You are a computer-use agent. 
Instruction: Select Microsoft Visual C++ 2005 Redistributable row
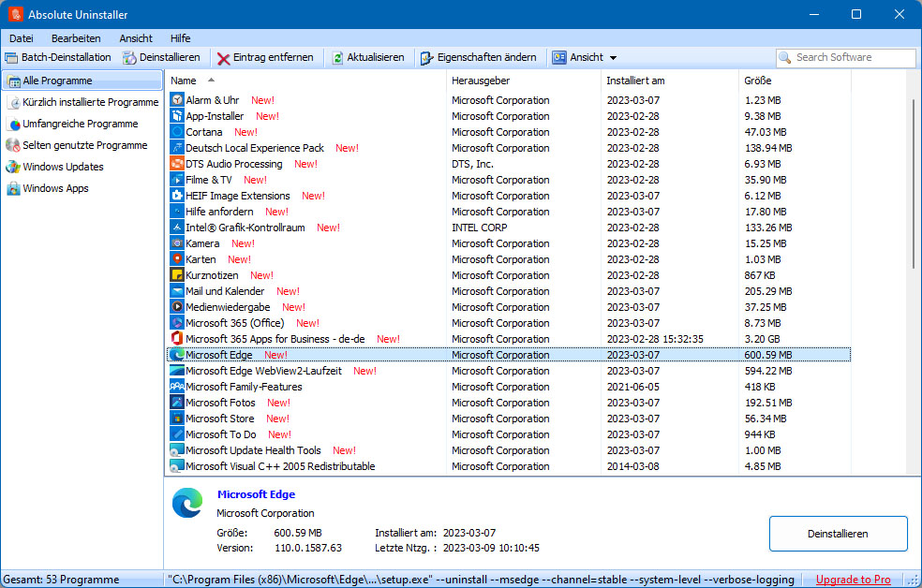point(509,466)
